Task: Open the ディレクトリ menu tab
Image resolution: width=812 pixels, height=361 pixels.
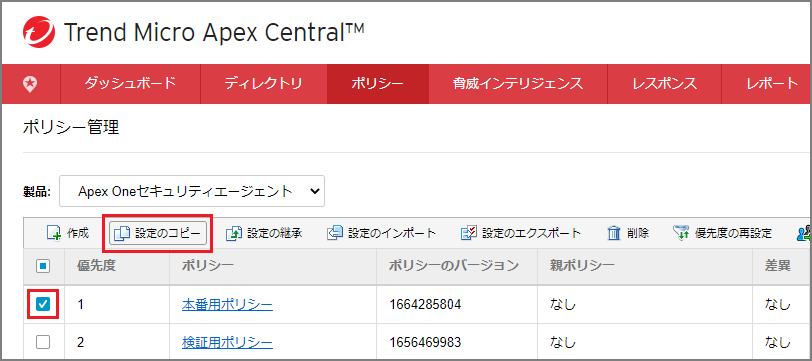Action: pyautogui.click(x=264, y=83)
